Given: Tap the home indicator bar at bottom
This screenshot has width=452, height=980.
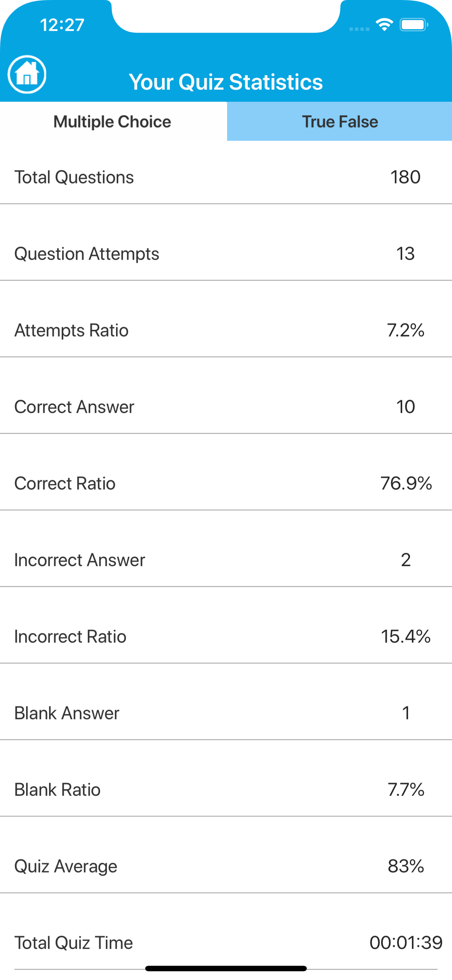Looking at the screenshot, I should (226, 968).
